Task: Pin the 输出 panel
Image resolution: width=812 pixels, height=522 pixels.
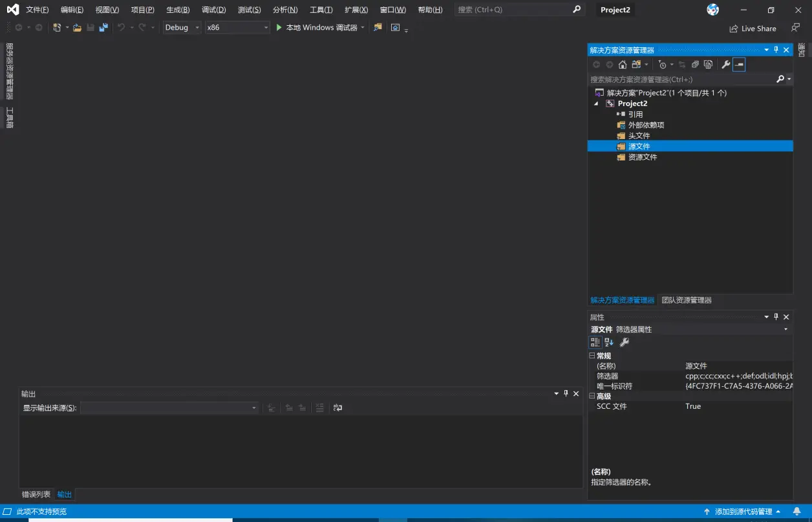Action: tap(566, 394)
